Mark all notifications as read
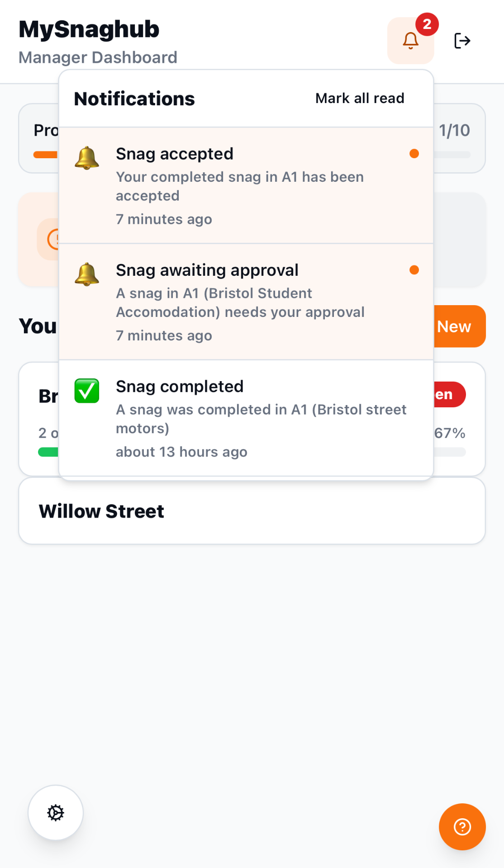This screenshot has height=868, width=504. (x=360, y=98)
